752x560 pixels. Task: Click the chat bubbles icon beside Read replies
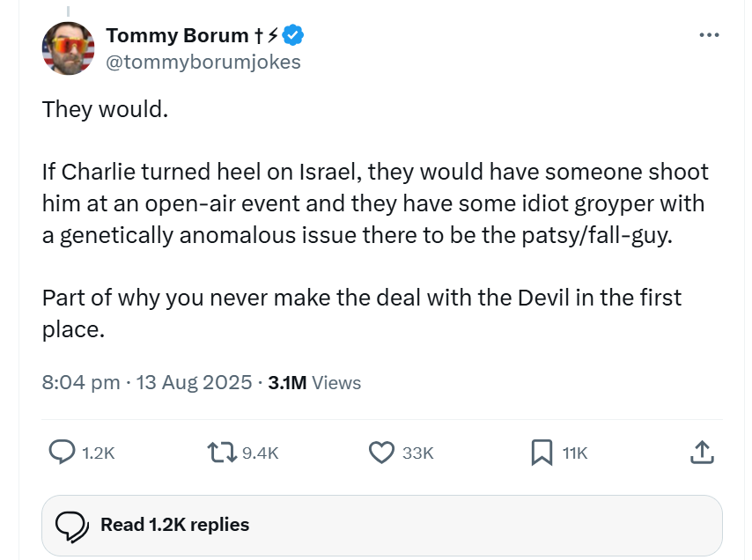(x=72, y=525)
